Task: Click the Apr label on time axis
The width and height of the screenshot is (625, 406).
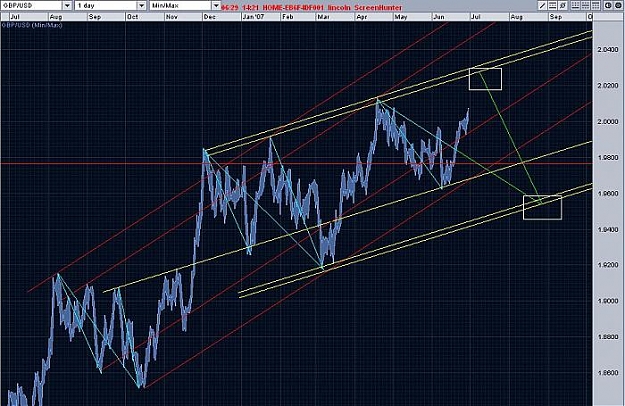Action: click(x=362, y=17)
